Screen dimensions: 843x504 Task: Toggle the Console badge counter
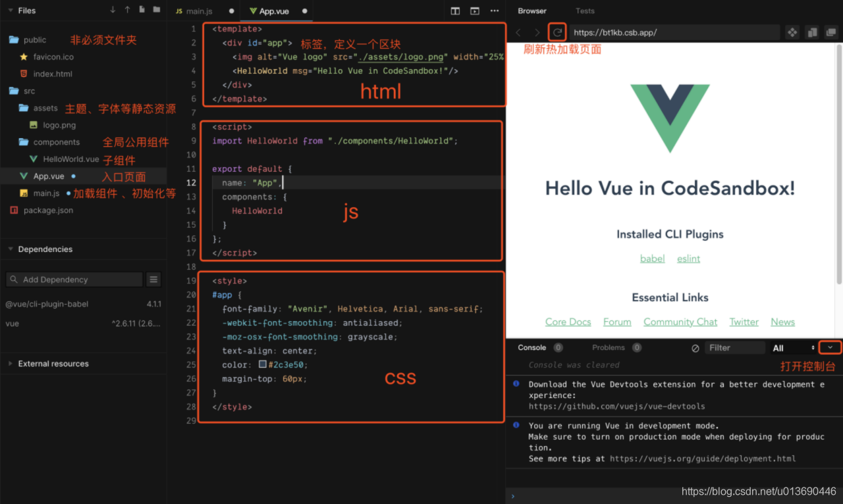click(x=558, y=347)
